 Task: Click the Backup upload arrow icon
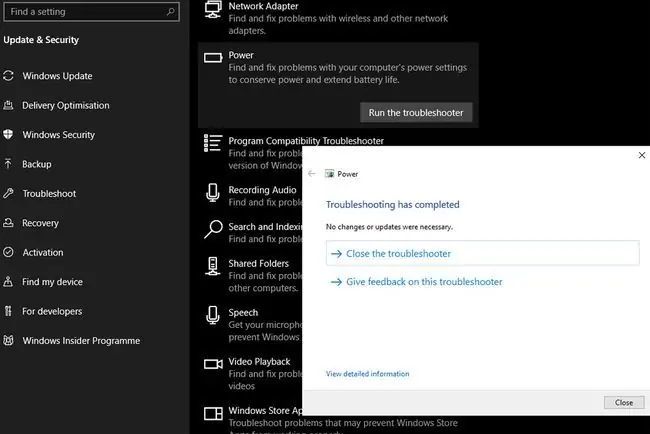[8, 164]
